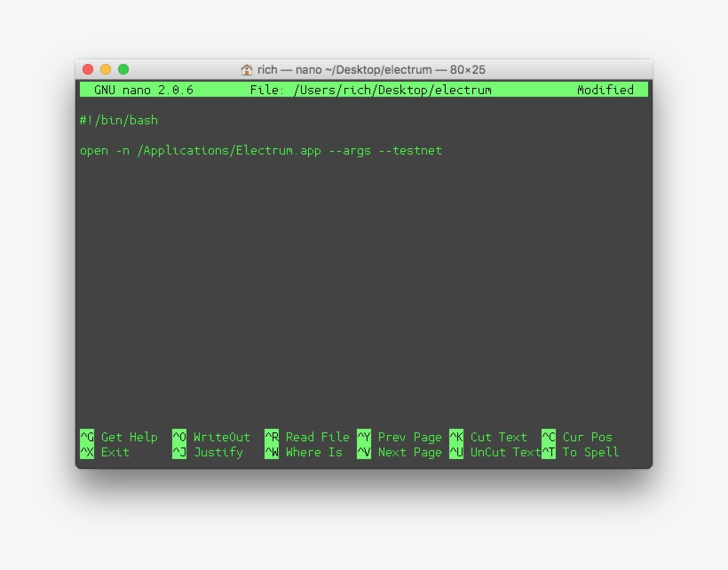Click the green zoom window button
This screenshot has height=570, width=728.
click(x=123, y=69)
